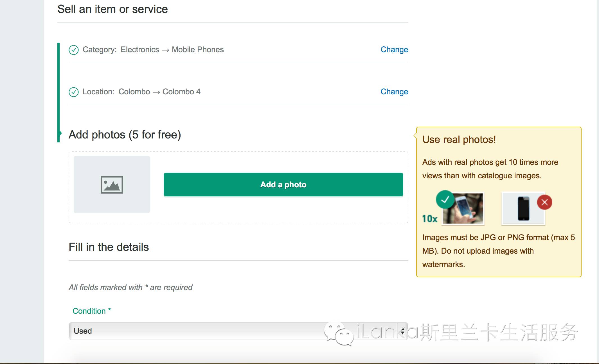Click the Condition dropdown arrow stepper
This screenshot has width=599, height=364.
(403, 331)
